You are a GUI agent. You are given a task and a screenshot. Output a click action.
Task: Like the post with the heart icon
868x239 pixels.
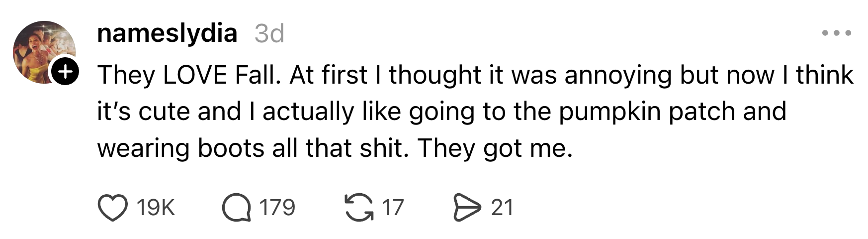point(113,208)
